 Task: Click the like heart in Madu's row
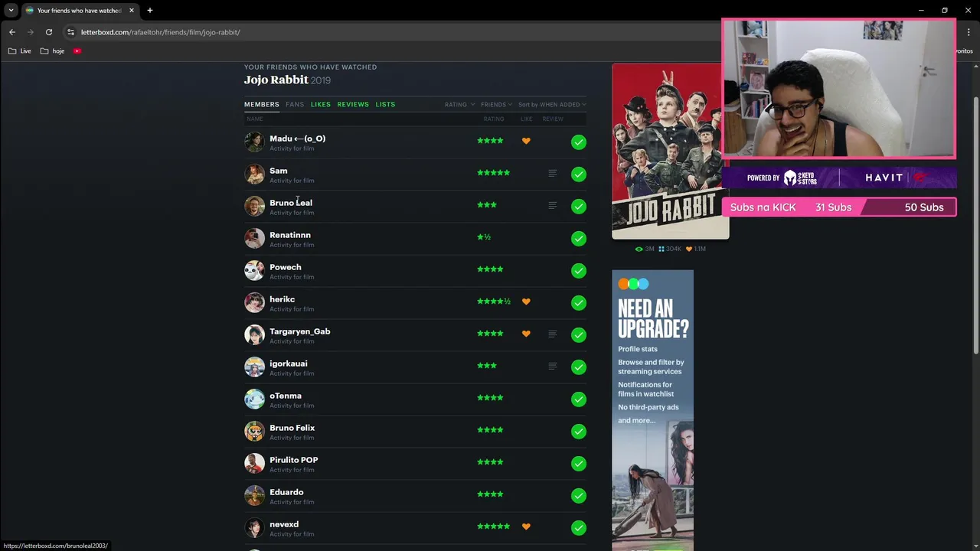pos(526,141)
